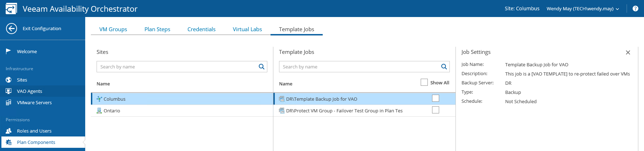Click the Backup Server value DR
644x151 pixels.
pyautogui.click(x=508, y=83)
